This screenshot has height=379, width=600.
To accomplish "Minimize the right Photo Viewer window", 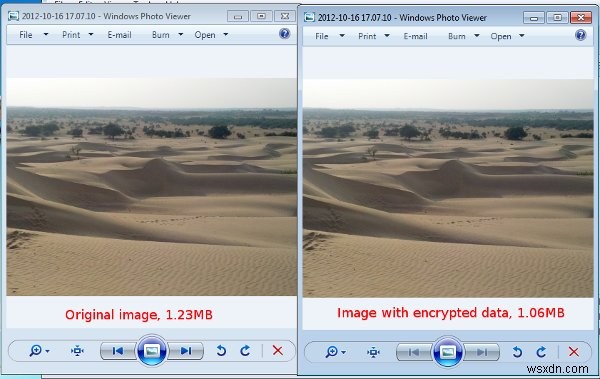I will point(534,18).
